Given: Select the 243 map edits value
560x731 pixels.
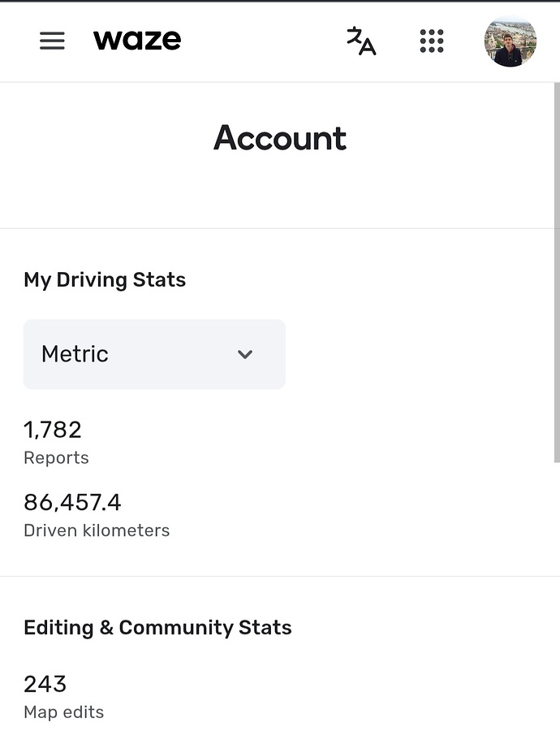Looking at the screenshot, I should (x=45, y=685).
